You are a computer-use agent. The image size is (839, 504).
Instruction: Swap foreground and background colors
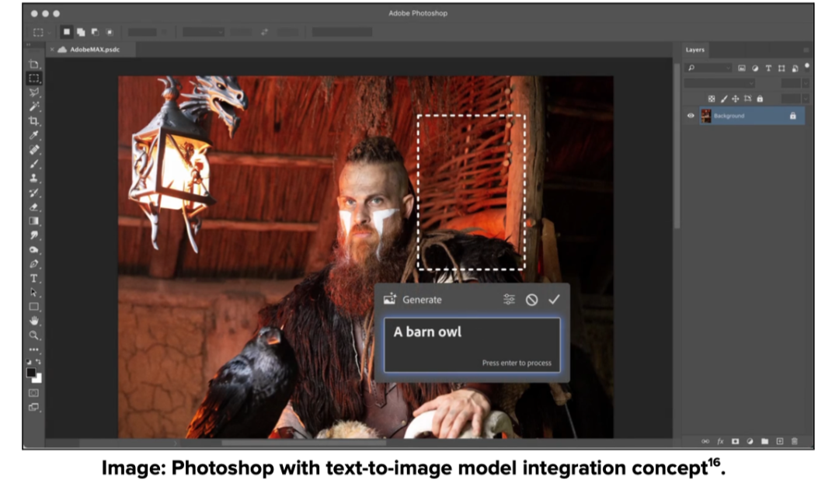coord(38,362)
